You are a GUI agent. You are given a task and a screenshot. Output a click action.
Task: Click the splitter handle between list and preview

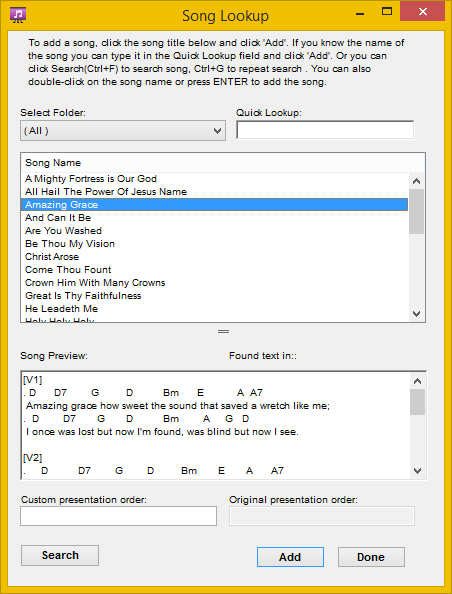click(x=224, y=331)
